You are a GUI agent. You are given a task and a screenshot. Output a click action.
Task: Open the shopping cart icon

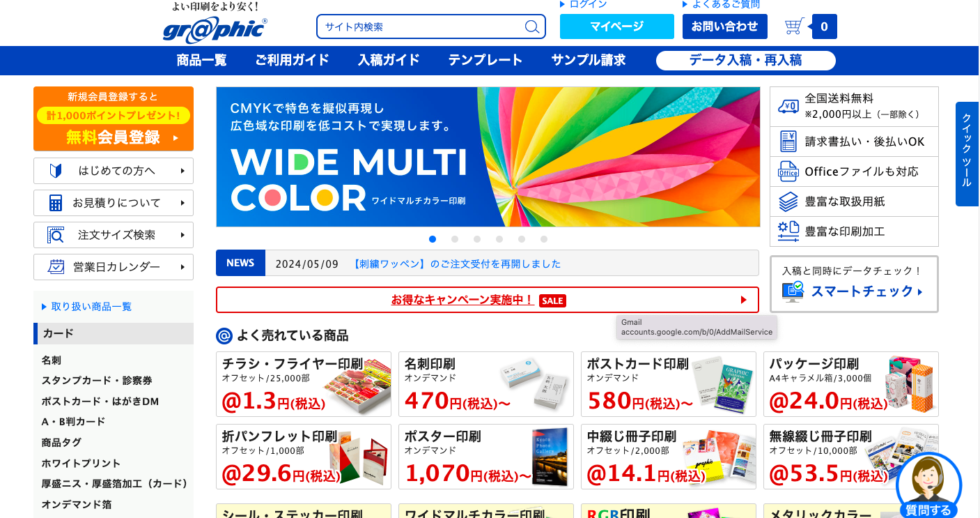coord(794,26)
